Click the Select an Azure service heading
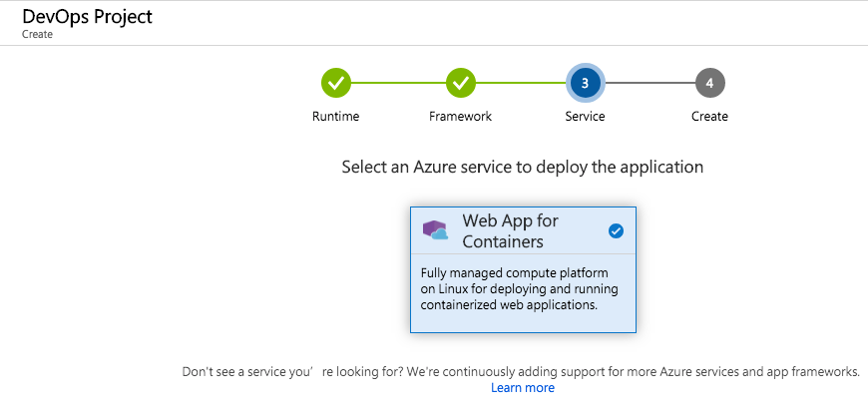Viewport: 868px width, 414px height. tap(522, 168)
